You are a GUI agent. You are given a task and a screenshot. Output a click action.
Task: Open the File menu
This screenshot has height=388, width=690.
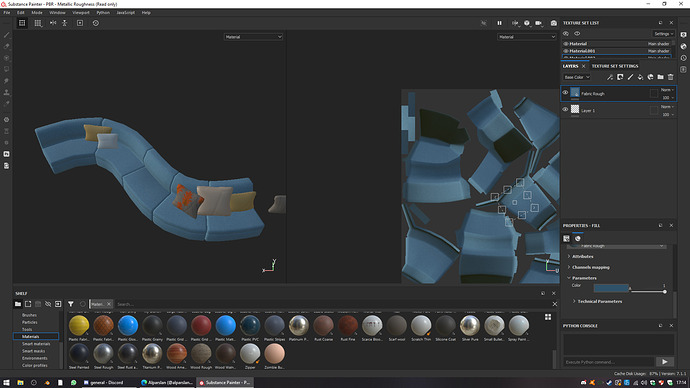tap(7, 13)
